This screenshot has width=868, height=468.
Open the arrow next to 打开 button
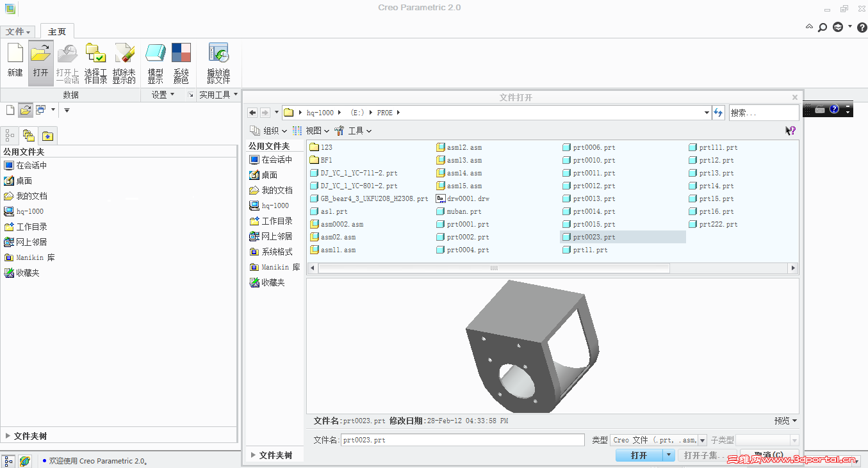point(669,455)
